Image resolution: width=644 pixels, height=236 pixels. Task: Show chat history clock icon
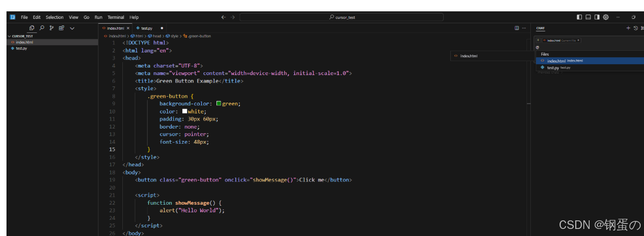635,28
